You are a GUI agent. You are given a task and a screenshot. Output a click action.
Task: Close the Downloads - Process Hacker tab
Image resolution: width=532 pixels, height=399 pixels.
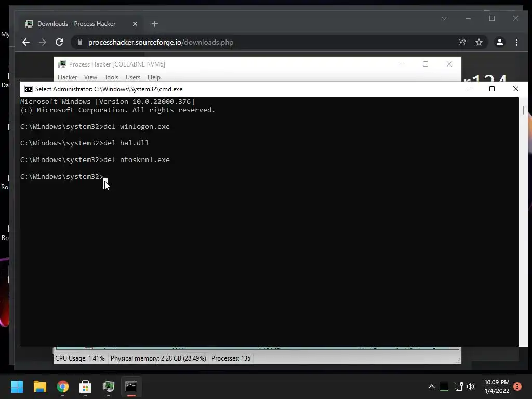135,24
